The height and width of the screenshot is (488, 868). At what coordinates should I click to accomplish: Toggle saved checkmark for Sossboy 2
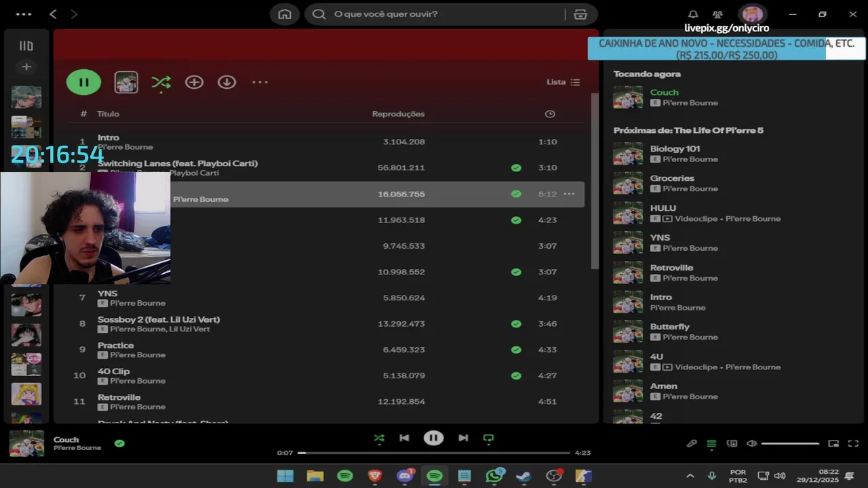click(516, 324)
